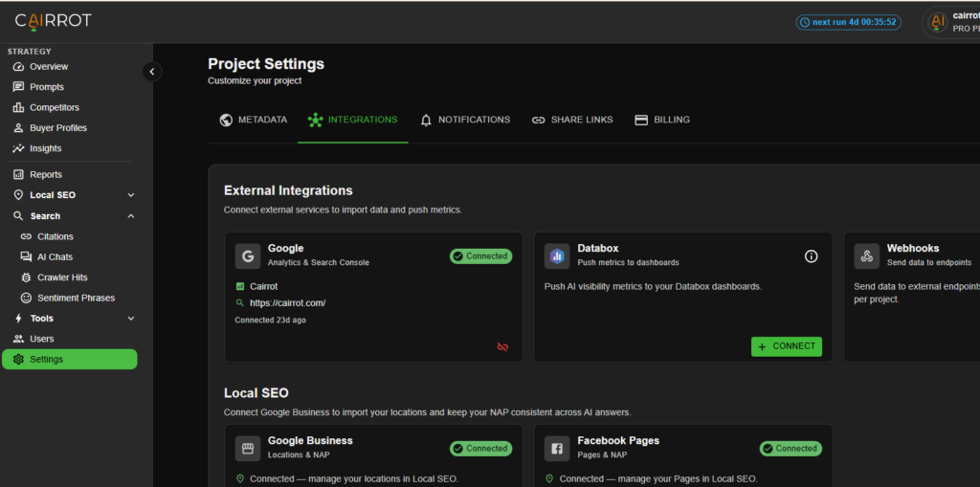
Task: Click the Search magnifier icon in sidebar
Action: point(18,216)
